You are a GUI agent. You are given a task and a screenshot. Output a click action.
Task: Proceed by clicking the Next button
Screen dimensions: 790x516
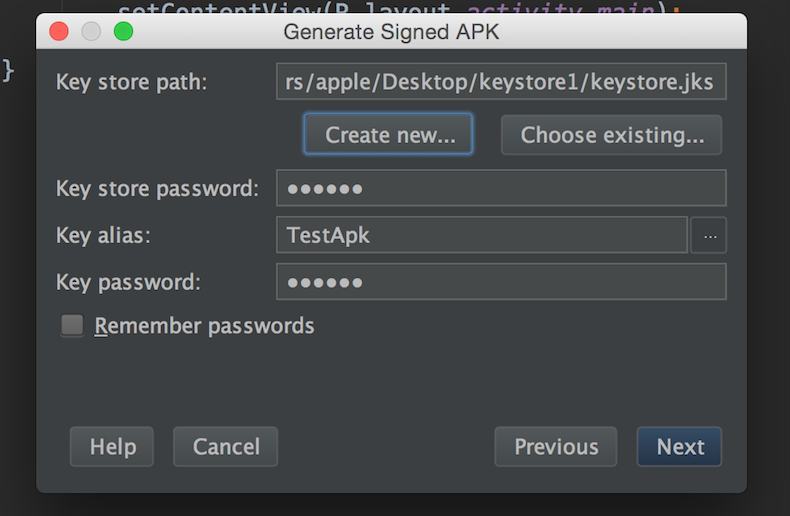[680, 447]
